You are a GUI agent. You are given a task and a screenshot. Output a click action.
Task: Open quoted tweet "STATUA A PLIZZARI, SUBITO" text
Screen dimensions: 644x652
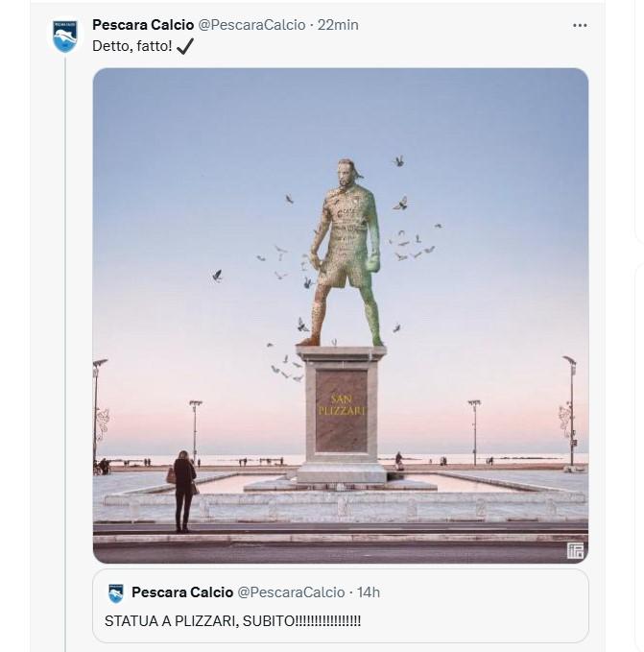click(x=232, y=620)
